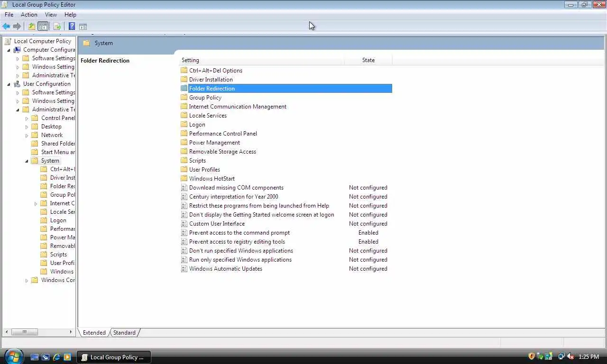Click the folder icon beside Ctrl+Alt+Del Options
Image resolution: width=607 pixels, height=364 pixels.
point(184,71)
